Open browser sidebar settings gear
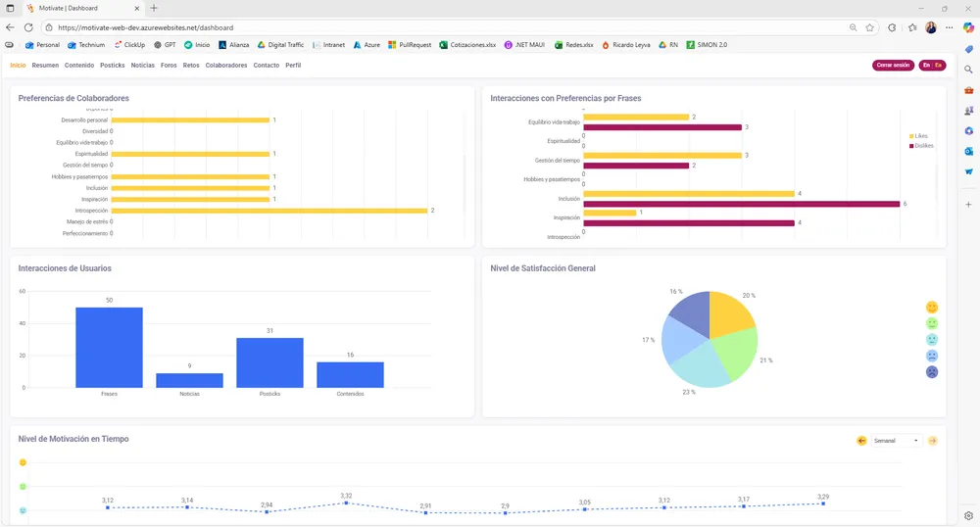Viewport: 980px width, 527px height. pyautogui.click(x=968, y=515)
